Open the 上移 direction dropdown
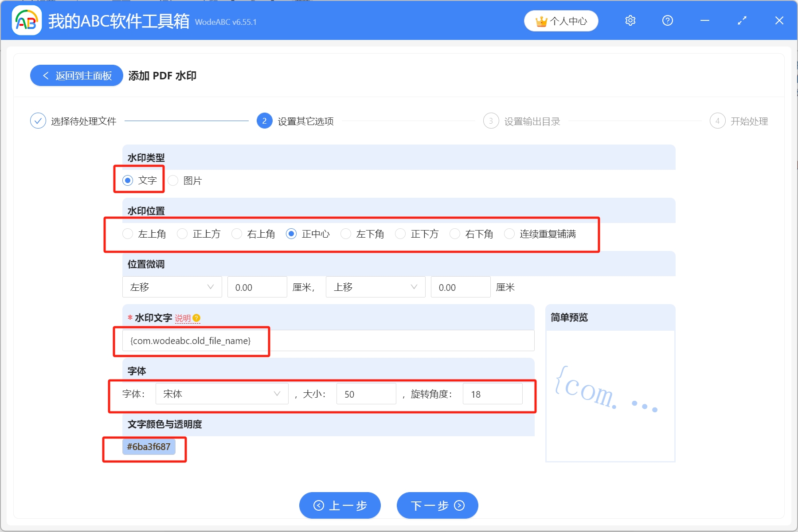 pos(375,287)
